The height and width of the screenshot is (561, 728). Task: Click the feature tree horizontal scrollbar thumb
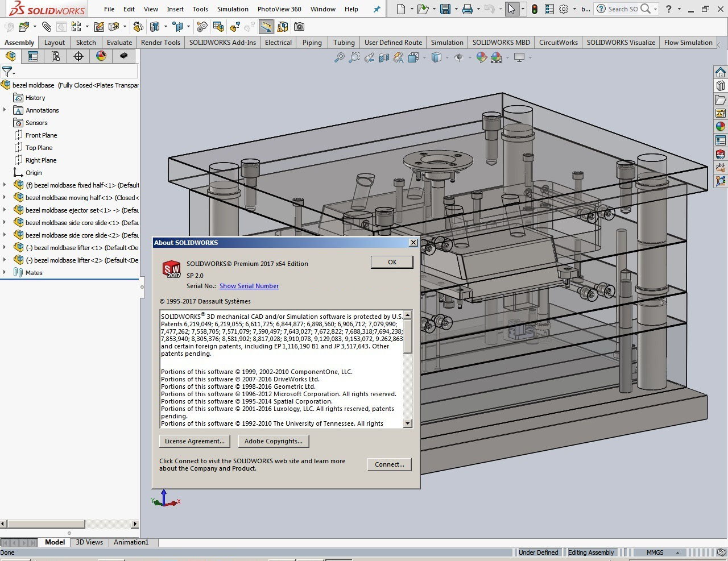(46, 524)
